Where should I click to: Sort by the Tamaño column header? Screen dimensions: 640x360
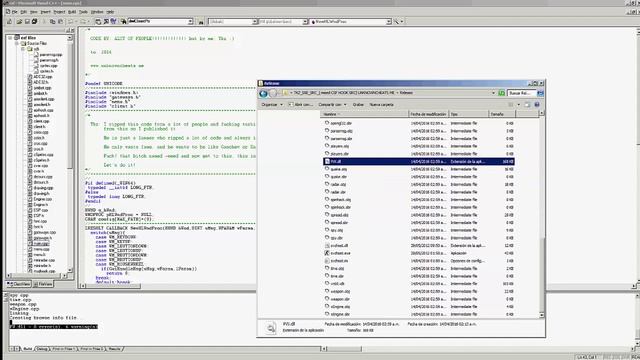(x=502, y=114)
